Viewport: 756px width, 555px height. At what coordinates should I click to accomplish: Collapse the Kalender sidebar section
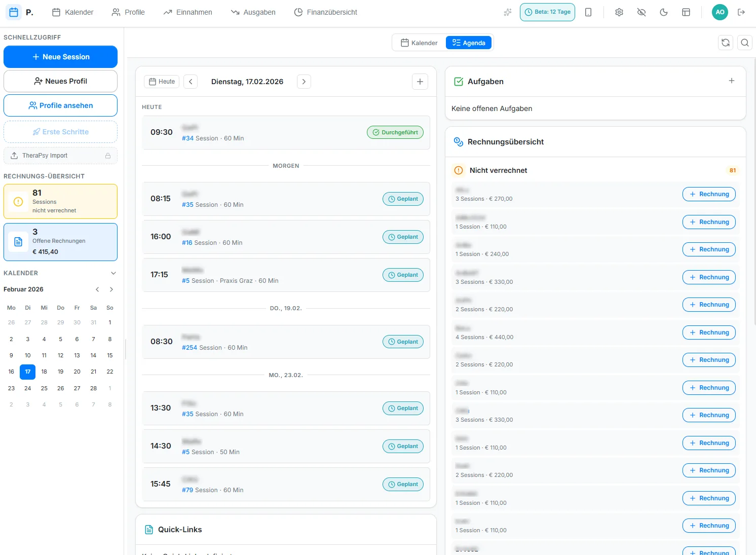[x=113, y=273]
